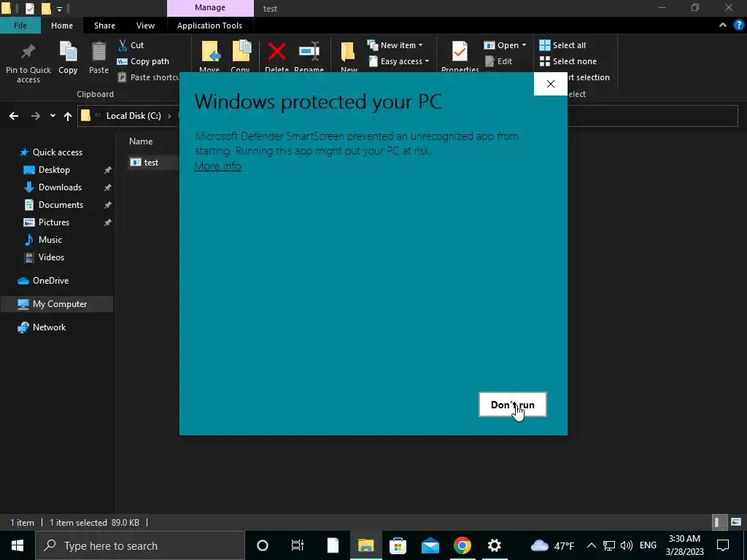Open the File menu tab

point(20,26)
